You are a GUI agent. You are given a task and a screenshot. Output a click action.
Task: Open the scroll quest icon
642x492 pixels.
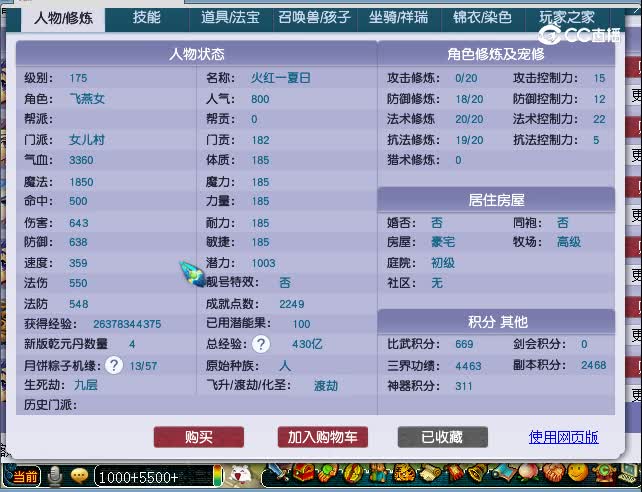[428, 474]
